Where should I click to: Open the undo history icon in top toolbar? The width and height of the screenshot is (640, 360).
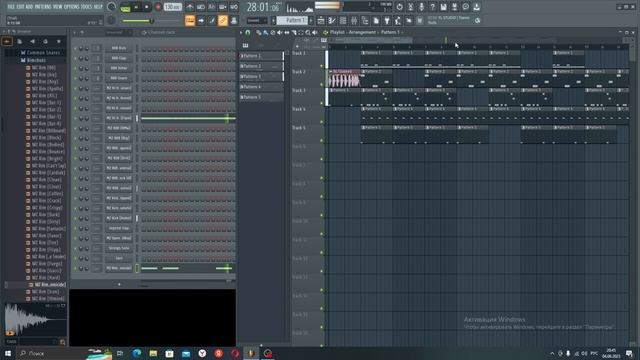399,7
